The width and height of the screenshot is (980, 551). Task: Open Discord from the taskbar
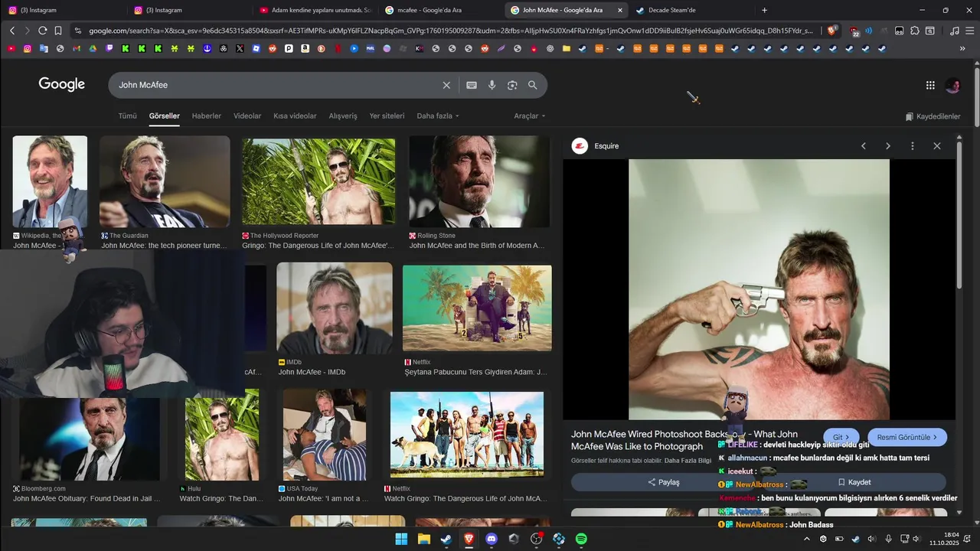coord(492,539)
